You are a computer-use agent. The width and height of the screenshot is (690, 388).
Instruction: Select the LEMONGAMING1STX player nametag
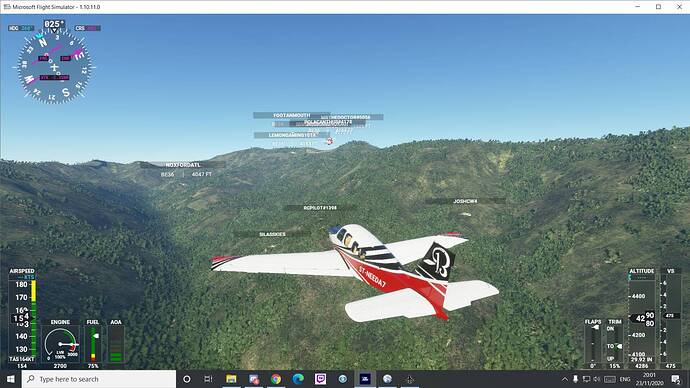tap(292, 135)
